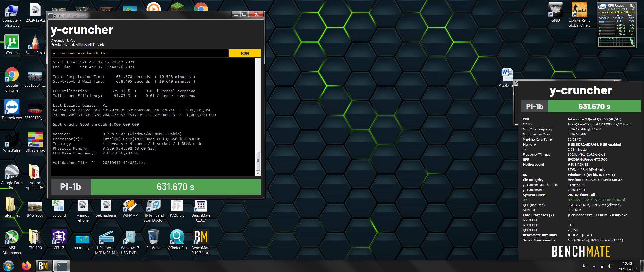Click the ASUS P5K SE motherboard text

578,164
